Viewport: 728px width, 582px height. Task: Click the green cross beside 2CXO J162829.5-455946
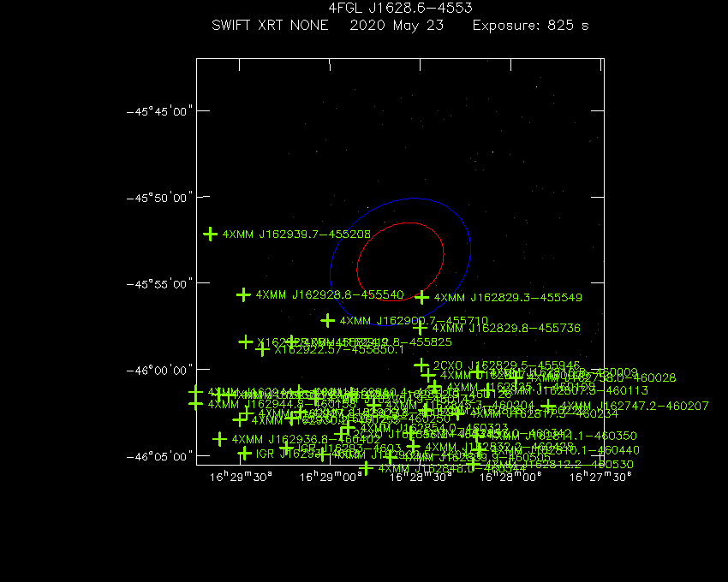(421, 365)
